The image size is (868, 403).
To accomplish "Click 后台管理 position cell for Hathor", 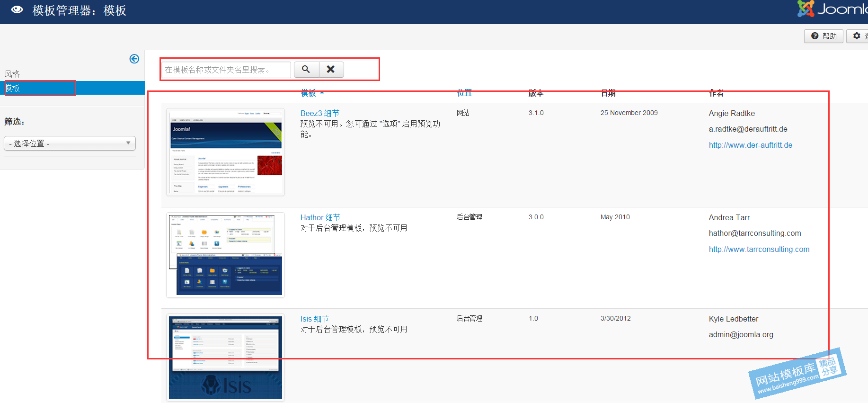I will (469, 217).
